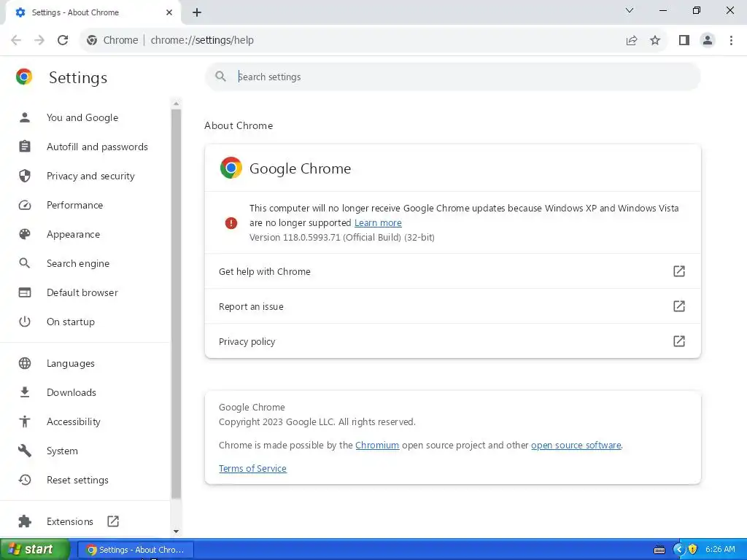Open the profile avatar icon
747x560 pixels.
coord(708,40)
